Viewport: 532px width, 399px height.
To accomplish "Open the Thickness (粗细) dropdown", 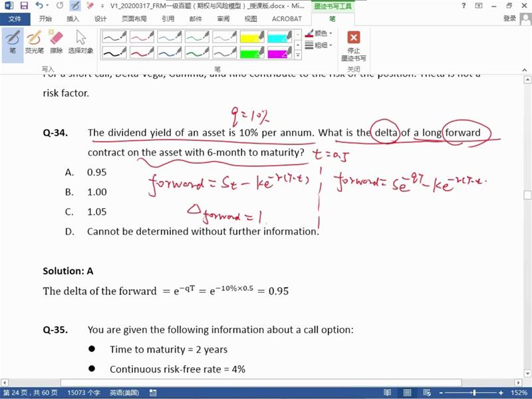I will [319, 45].
